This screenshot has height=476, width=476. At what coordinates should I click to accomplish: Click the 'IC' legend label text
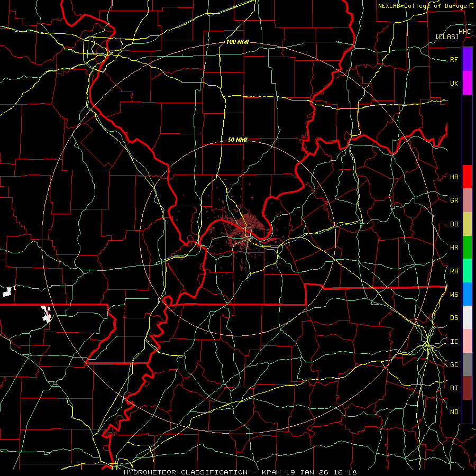click(454, 342)
